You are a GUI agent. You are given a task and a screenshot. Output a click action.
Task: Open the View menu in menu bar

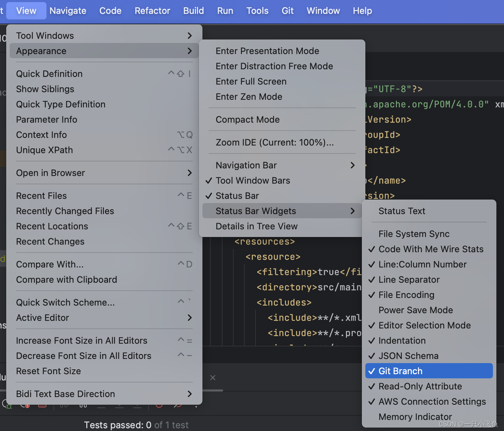coord(26,11)
